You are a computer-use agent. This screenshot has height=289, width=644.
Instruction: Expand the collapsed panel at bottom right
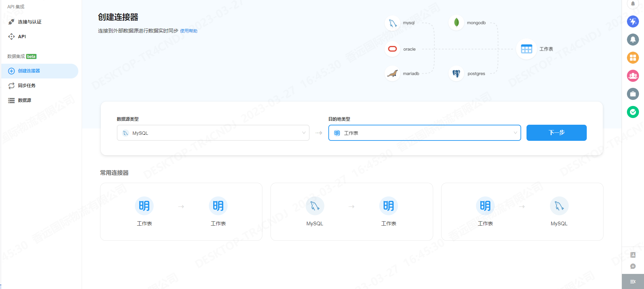coord(633,282)
